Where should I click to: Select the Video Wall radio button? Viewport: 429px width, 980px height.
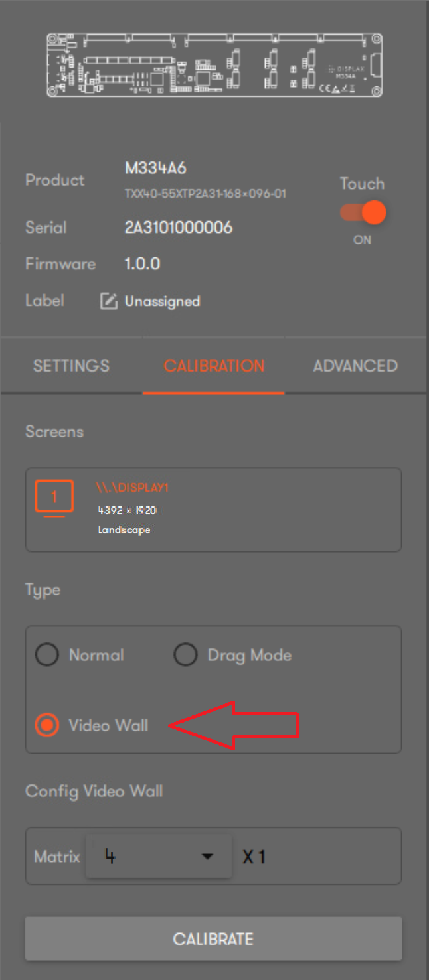(47, 725)
